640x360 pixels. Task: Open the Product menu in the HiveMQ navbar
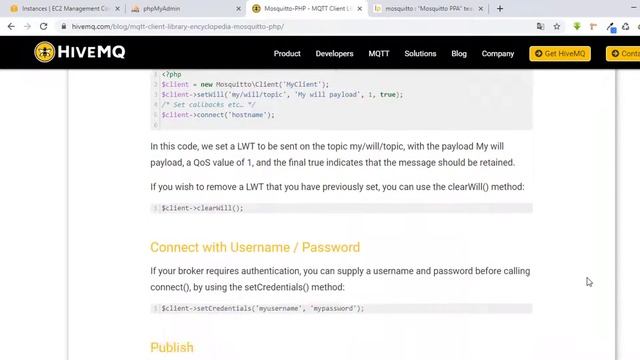click(x=287, y=53)
